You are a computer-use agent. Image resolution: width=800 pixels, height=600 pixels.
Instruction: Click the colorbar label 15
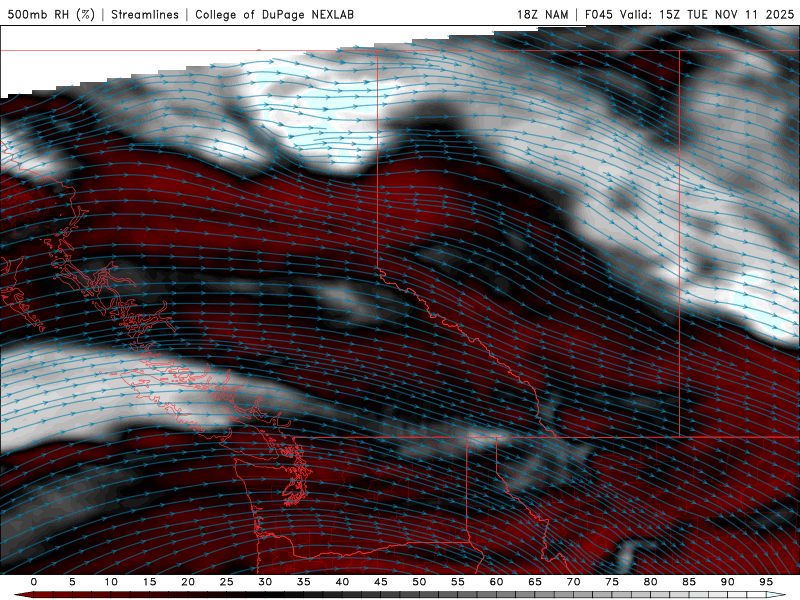(x=149, y=582)
